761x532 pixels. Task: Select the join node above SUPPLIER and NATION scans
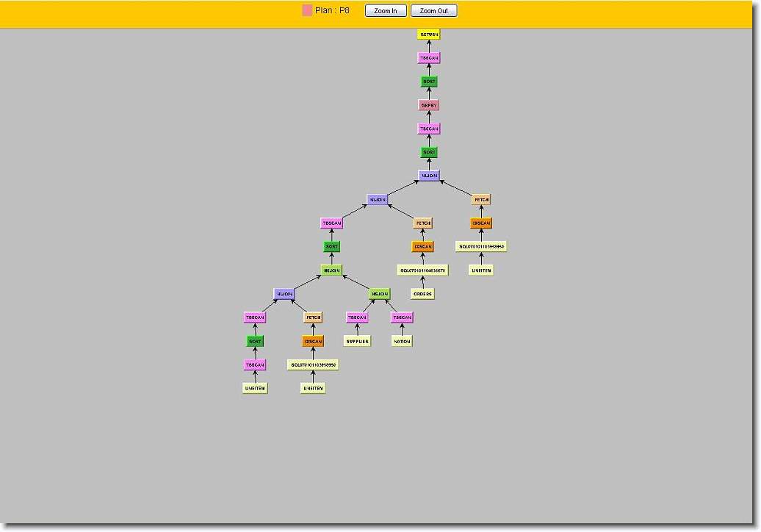pyautogui.click(x=379, y=294)
